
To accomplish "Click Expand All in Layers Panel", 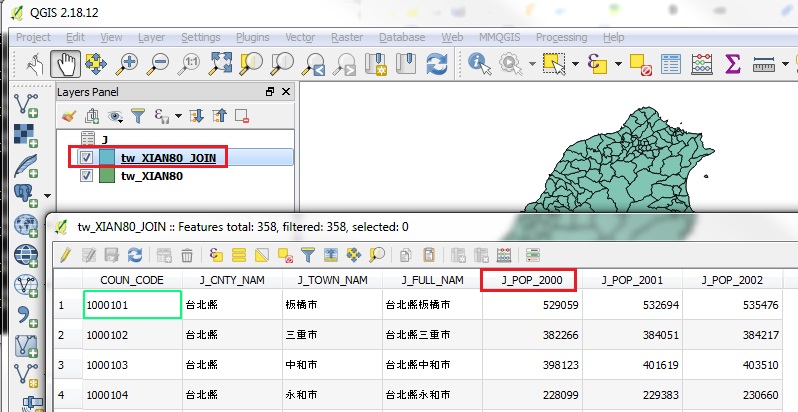I will coord(196,116).
